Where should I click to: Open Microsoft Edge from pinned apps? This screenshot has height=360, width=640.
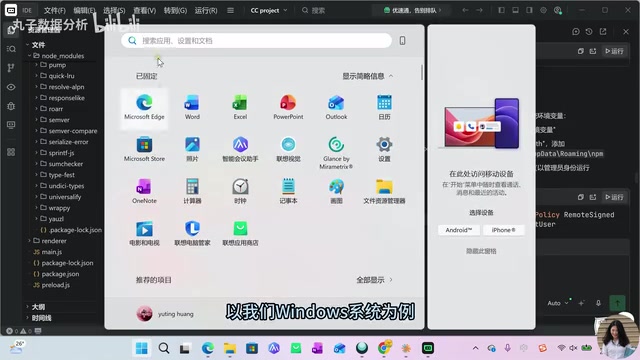coord(144,107)
